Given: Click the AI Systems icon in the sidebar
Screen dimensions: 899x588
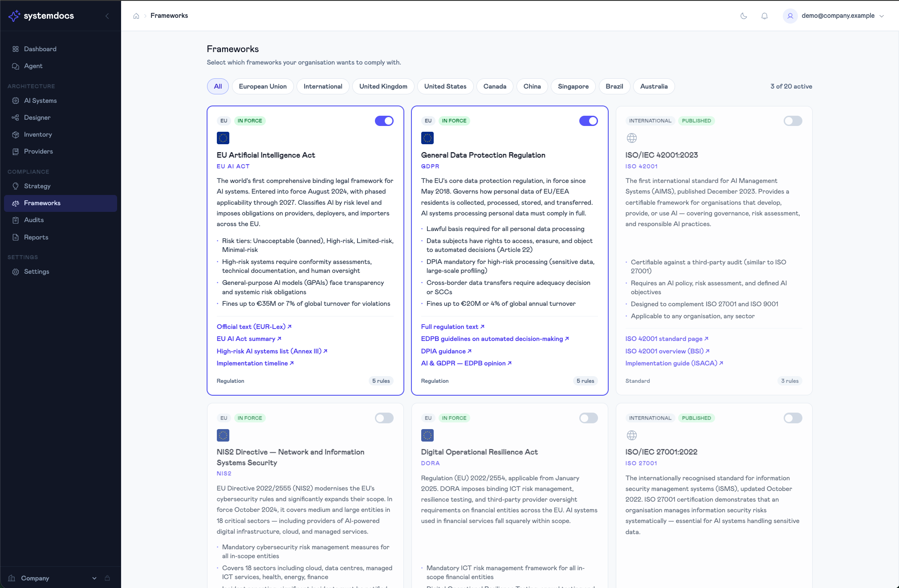Looking at the screenshot, I should (x=16, y=101).
